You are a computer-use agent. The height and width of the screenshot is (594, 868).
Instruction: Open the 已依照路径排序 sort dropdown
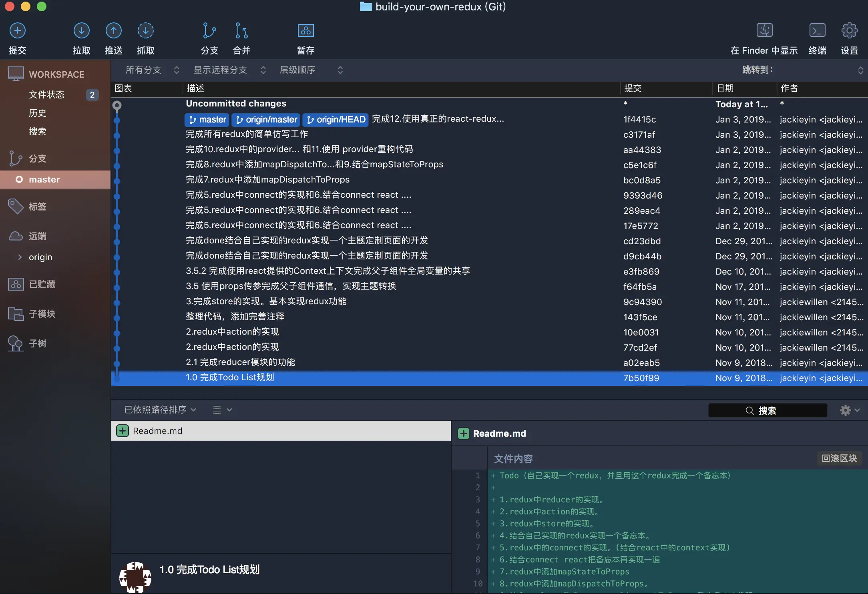click(x=160, y=409)
